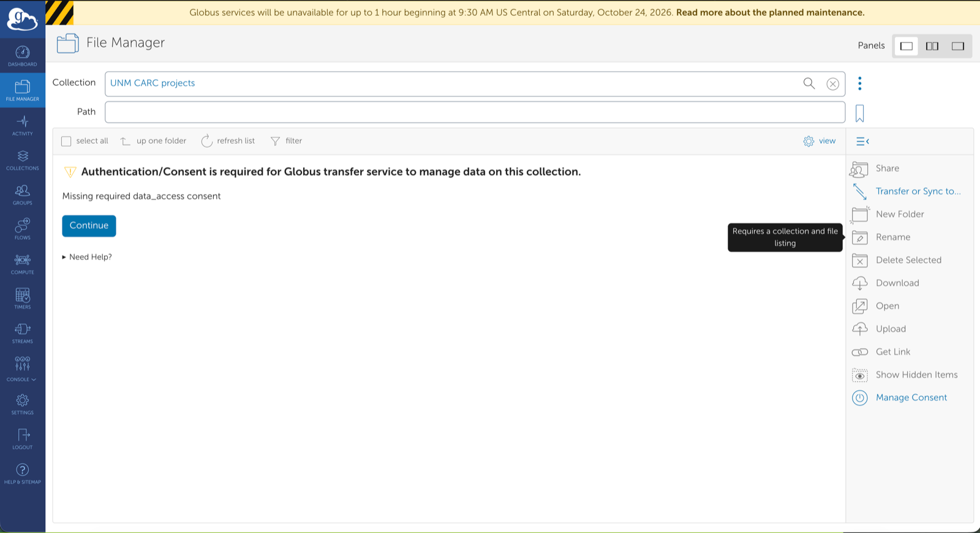Open Groups from the sidebar
This screenshot has height=533, width=980.
(x=23, y=195)
